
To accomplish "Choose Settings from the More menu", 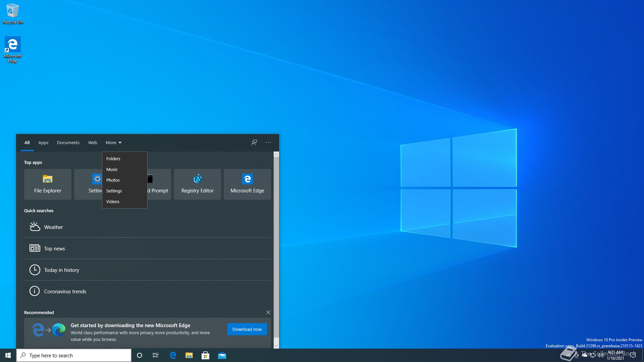I will click(125, 191).
